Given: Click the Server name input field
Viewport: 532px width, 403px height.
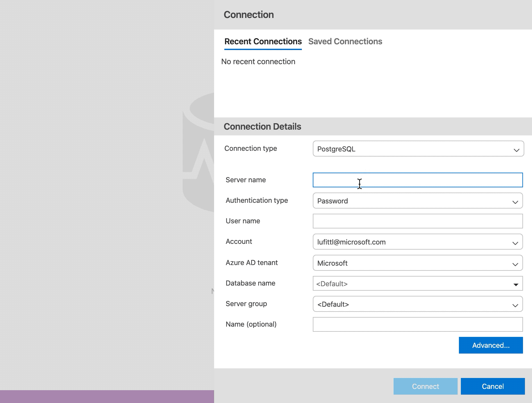Looking at the screenshot, I should point(417,180).
